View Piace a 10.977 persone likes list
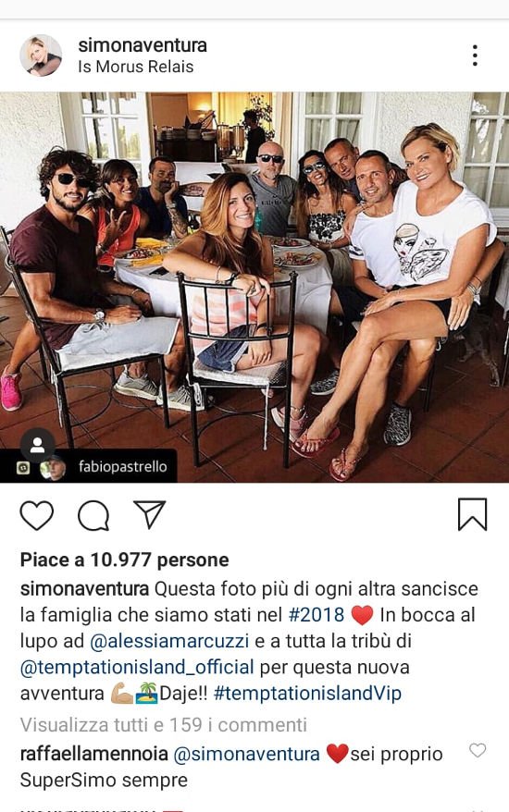The image size is (509, 812). (124, 560)
